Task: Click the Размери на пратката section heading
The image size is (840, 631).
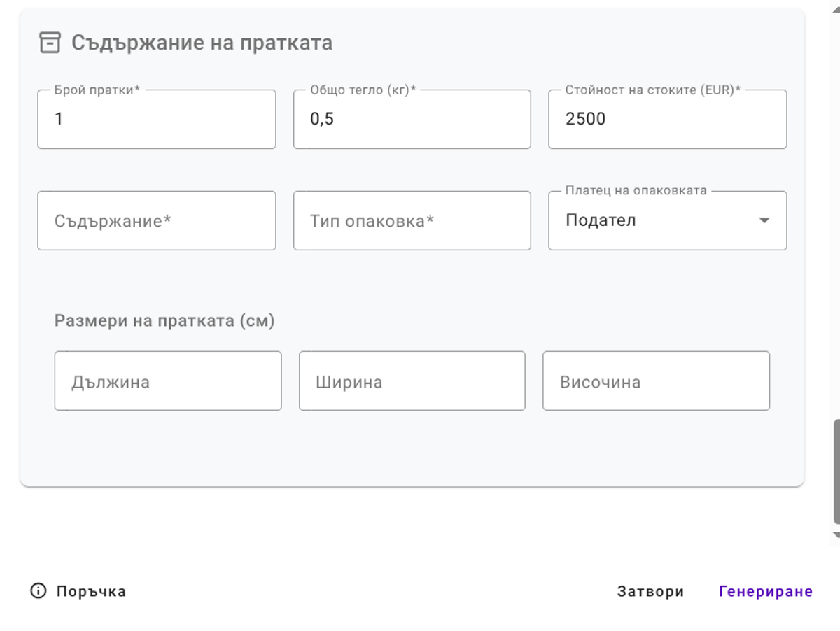Action: (163, 321)
